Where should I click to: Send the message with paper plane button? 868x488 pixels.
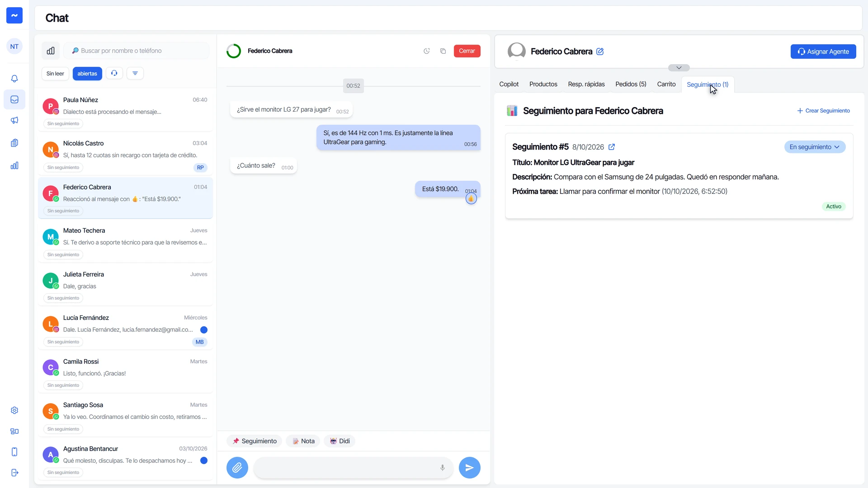470,468
